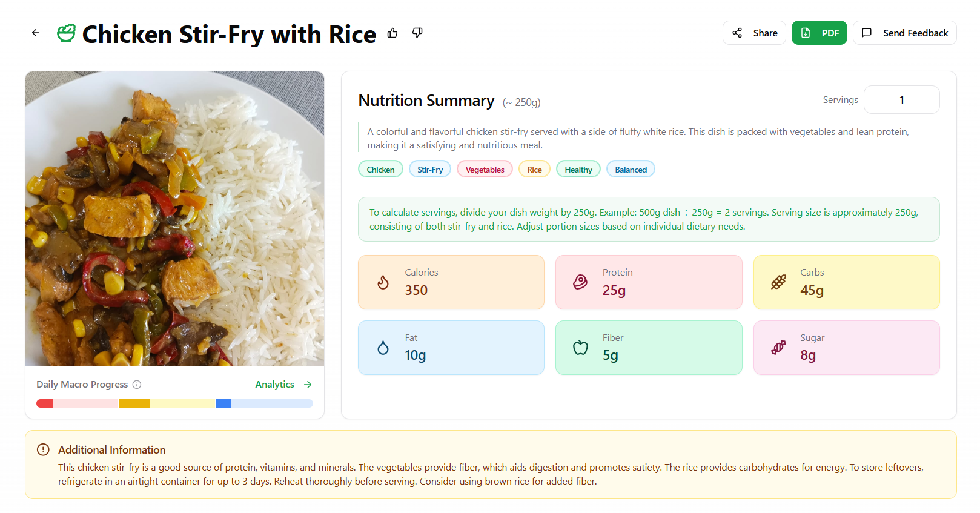Switch to the Stir-Fry tag
The height and width of the screenshot is (513, 980).
coord(429,169)
